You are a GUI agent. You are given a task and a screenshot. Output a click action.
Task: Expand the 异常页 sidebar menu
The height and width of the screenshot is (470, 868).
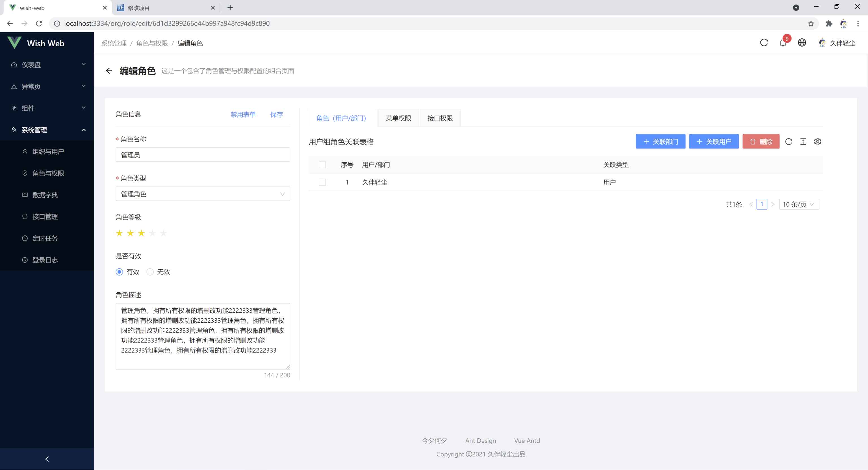47,86
